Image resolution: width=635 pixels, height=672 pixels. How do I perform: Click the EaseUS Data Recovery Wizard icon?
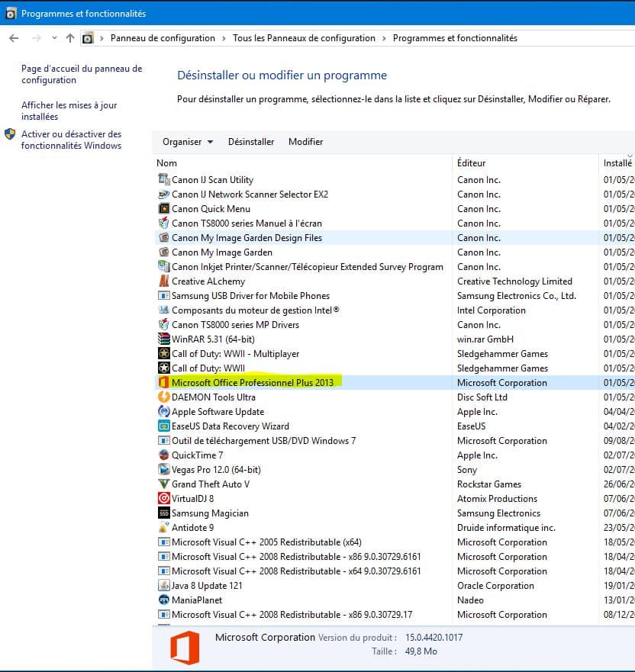164,426
